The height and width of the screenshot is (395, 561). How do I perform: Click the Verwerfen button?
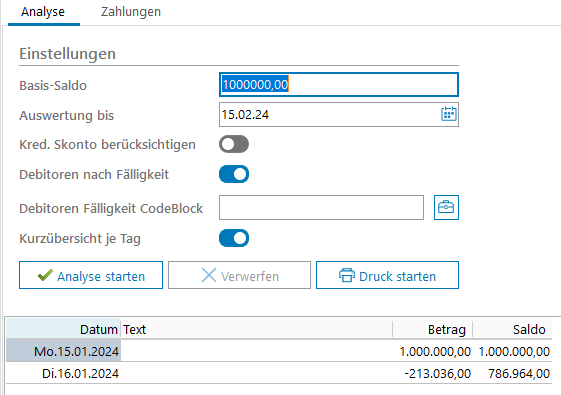tap(239, 275)
